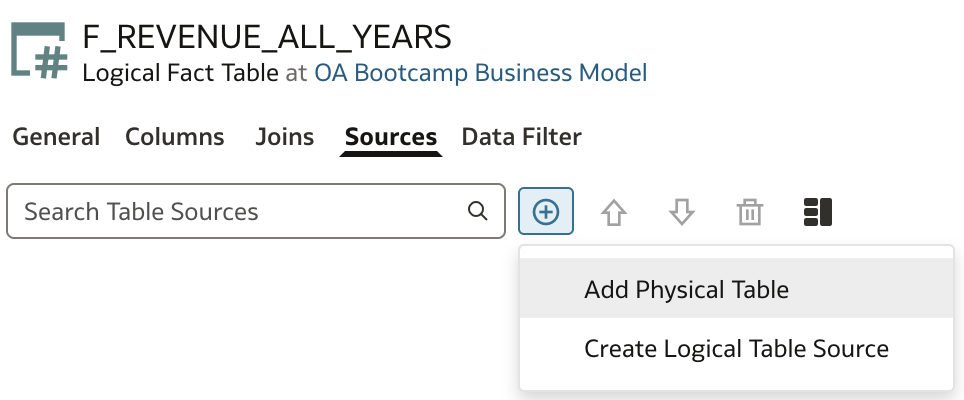Select the Sources tab

[x=390, y=136]
